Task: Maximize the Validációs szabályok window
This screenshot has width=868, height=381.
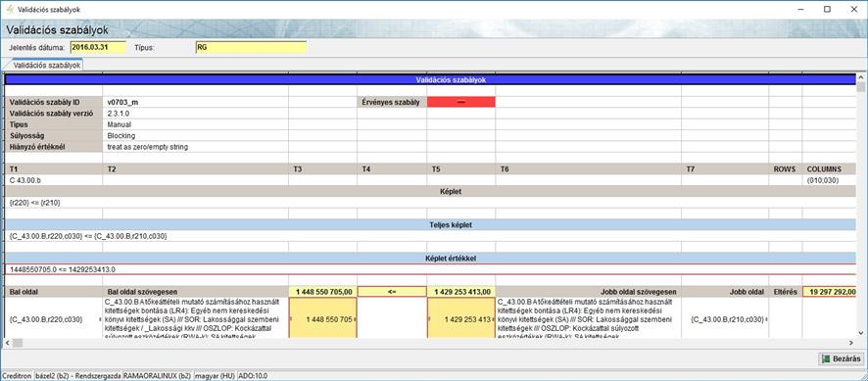Action: pyautogui.click(x=827, y=9)
